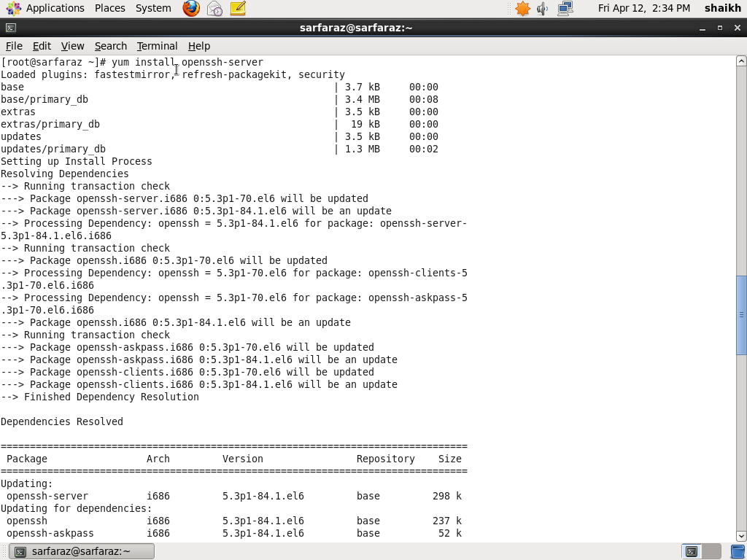Click the 'Resolving Dependencies' line

pyautogui.click(x=64, y=174)
